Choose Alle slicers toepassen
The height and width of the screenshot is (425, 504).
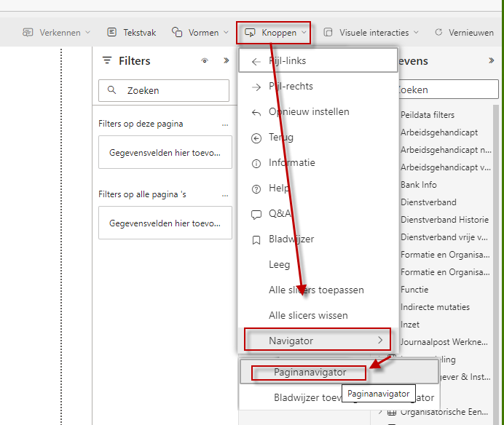point(316,290)
